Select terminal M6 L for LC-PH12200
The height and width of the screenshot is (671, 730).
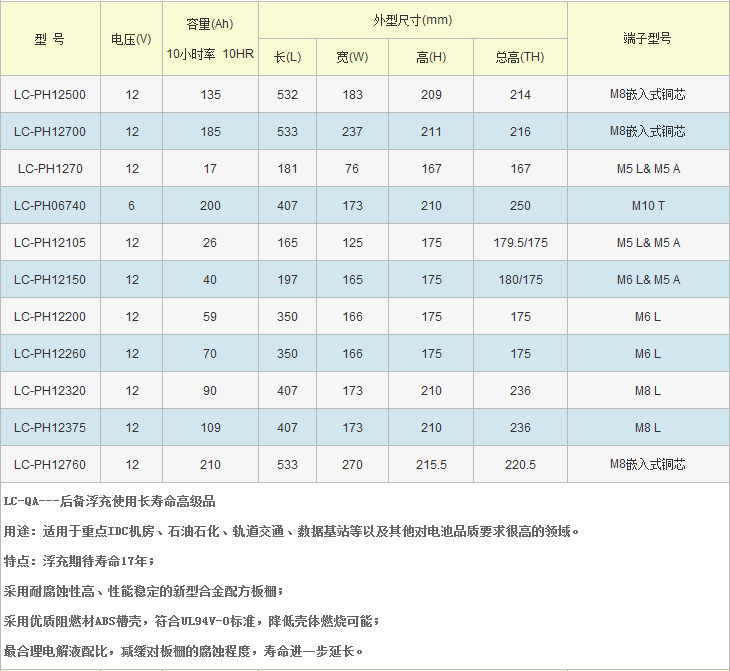pos(648,317)
